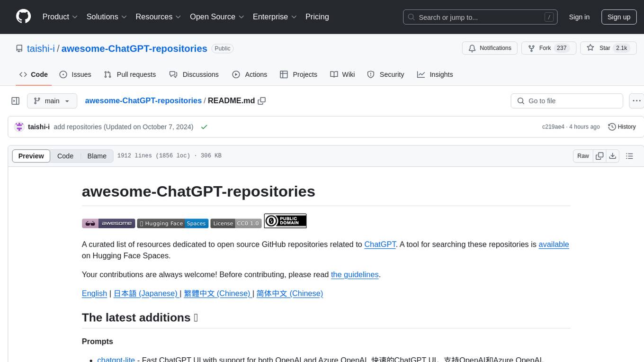Viewport: 644px width, 362px height.
Task: Switch to the Projects tab
Action: click(x=298, y=74)
